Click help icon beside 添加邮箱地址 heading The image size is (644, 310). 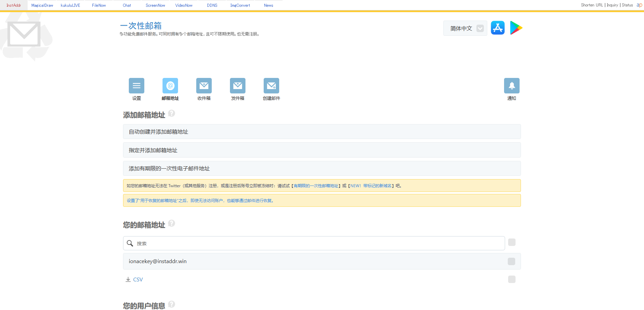pyautogui.click(x=172, y=113)
